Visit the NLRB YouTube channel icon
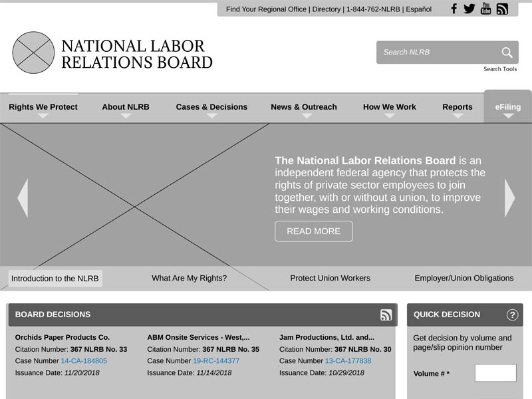 coord(485,9)
